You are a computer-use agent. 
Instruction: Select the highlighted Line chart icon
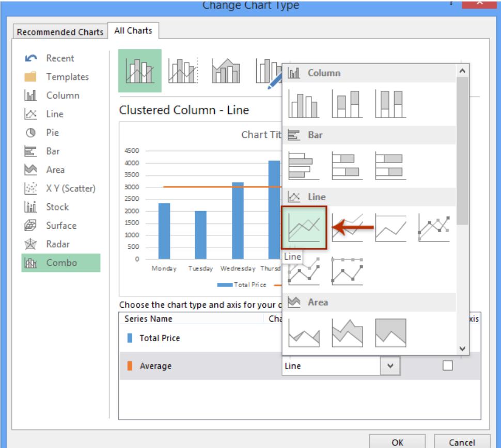click(304, 227)
